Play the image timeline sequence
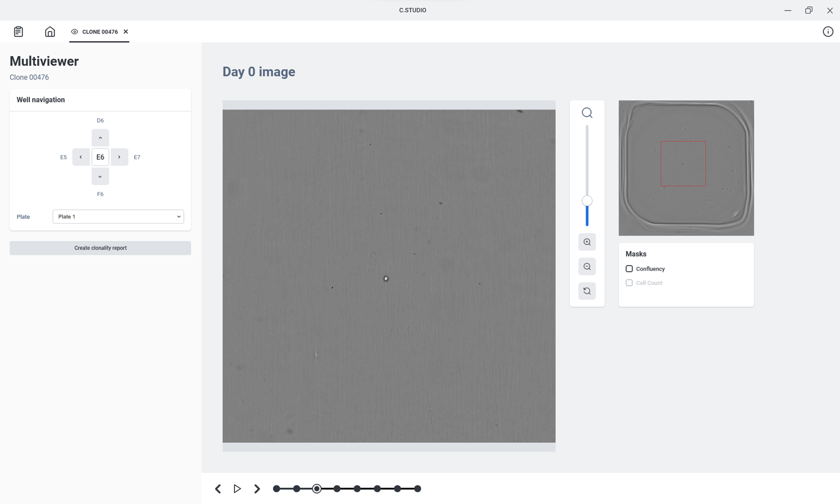The width and height of the screenshot is (840, 504). (237, 488)
